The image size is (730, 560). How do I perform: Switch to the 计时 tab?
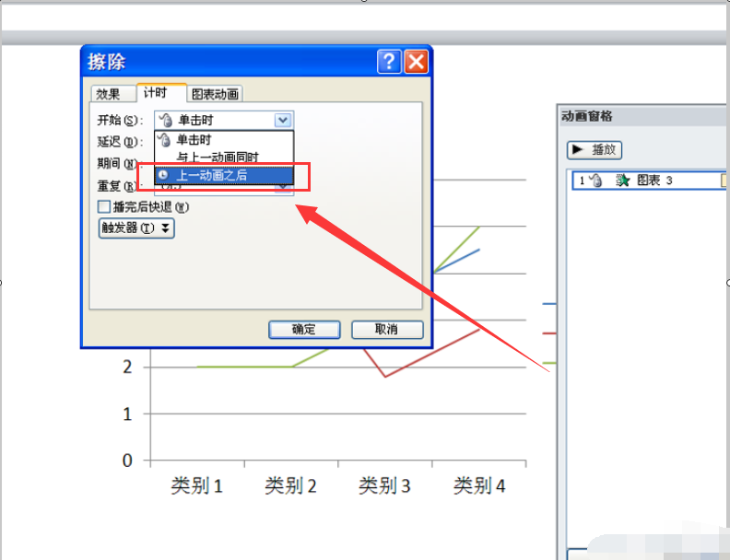161,92
